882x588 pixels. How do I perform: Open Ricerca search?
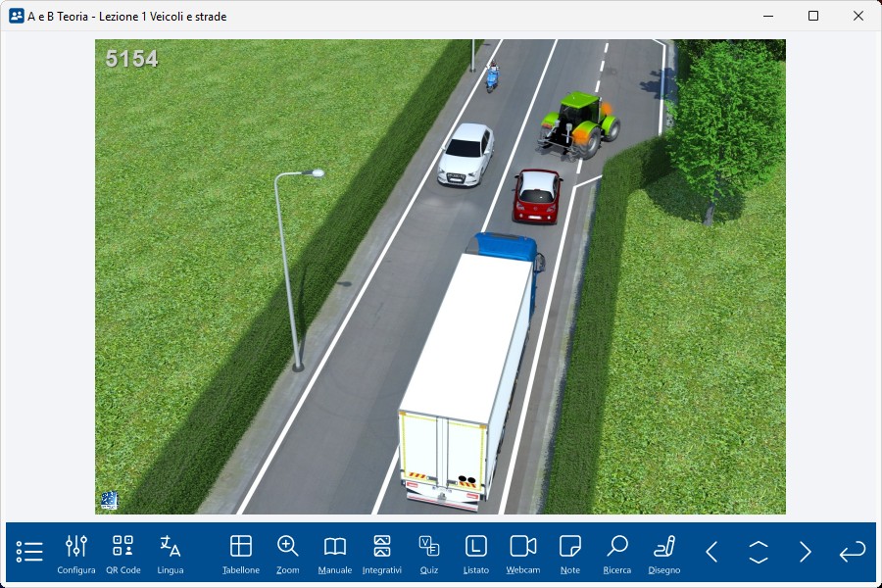617,553
